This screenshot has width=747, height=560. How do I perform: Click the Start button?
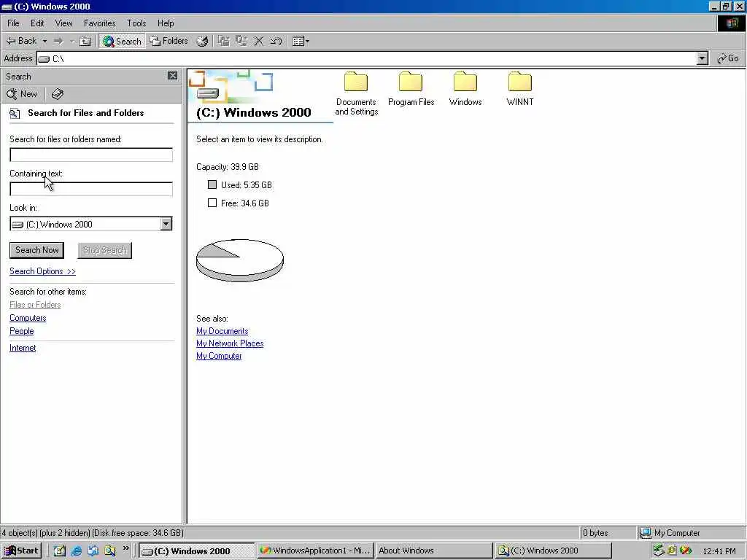coord(21,551)
